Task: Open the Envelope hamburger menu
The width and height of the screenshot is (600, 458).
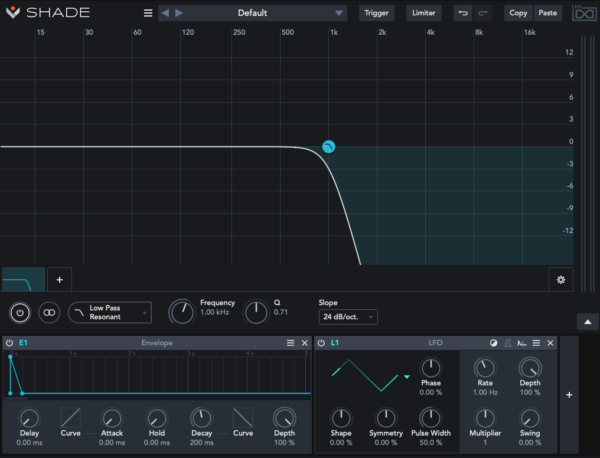Action: point(290,343)
